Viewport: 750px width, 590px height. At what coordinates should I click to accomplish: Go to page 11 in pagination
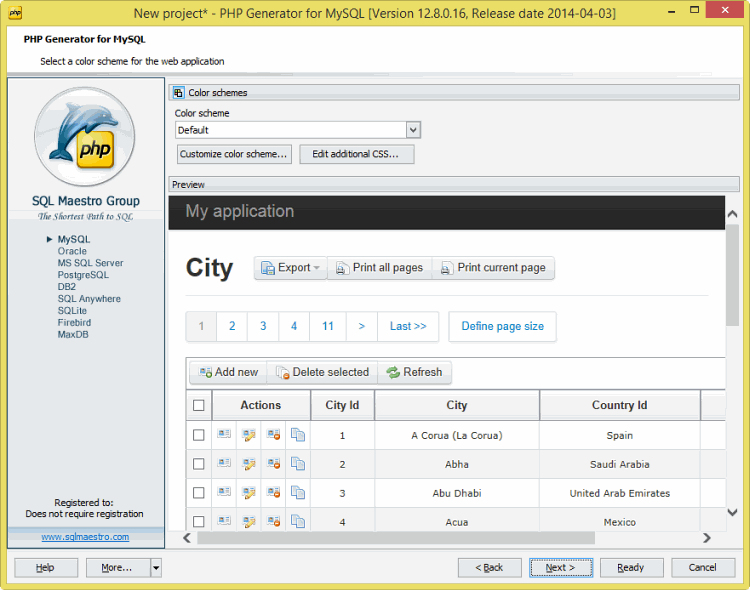click(328, 326)
